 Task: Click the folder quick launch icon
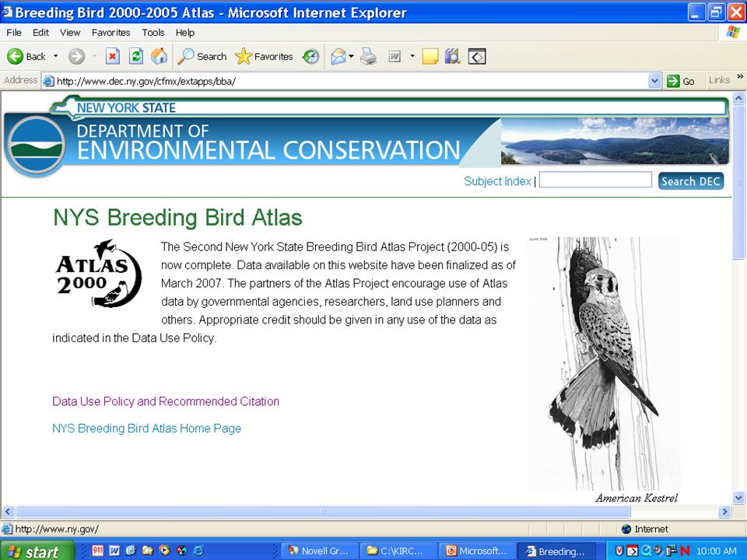coord(148,551)
